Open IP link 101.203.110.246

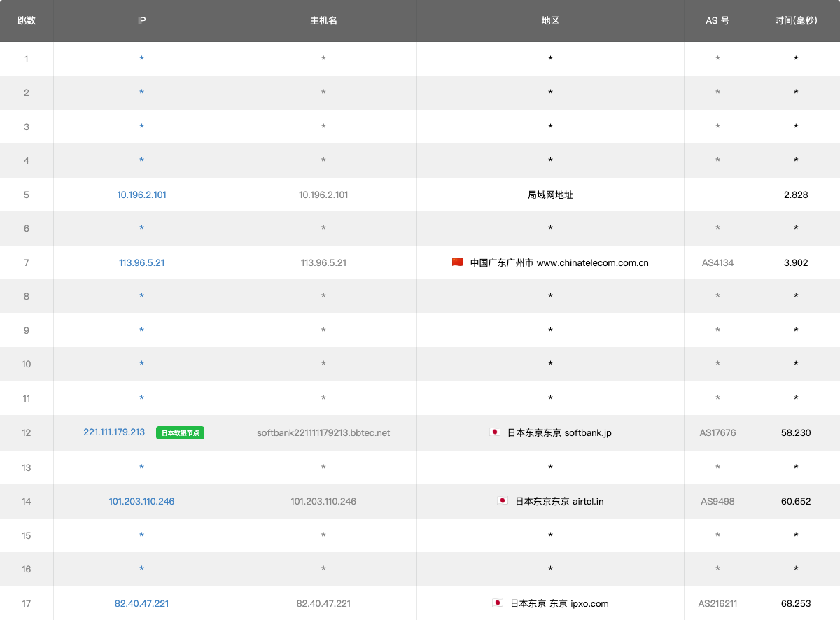click(141, 502)
